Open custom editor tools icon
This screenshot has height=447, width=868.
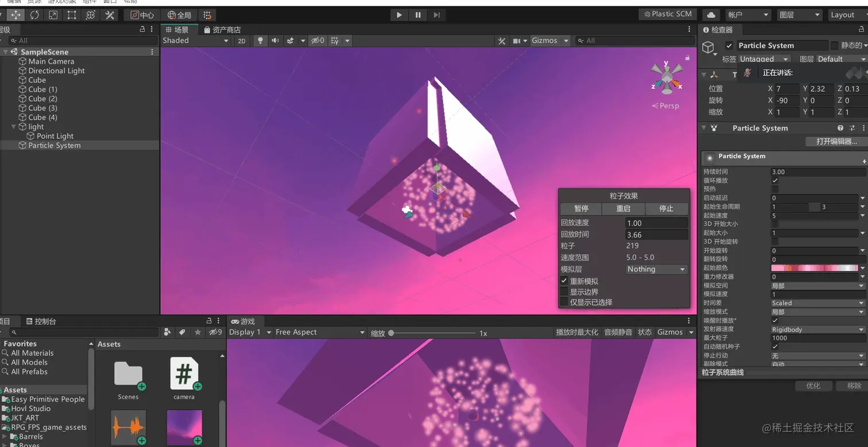click(x=109, y=15)
